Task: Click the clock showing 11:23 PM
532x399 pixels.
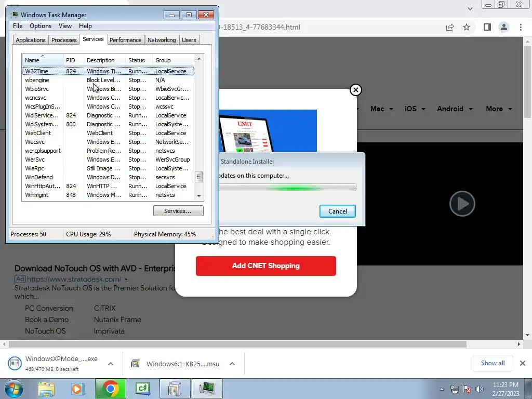Action: [x=506, y=385]
